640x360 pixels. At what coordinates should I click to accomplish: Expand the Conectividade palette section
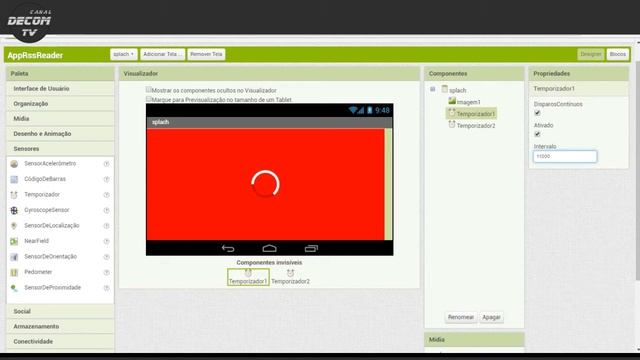coord(60,342)
